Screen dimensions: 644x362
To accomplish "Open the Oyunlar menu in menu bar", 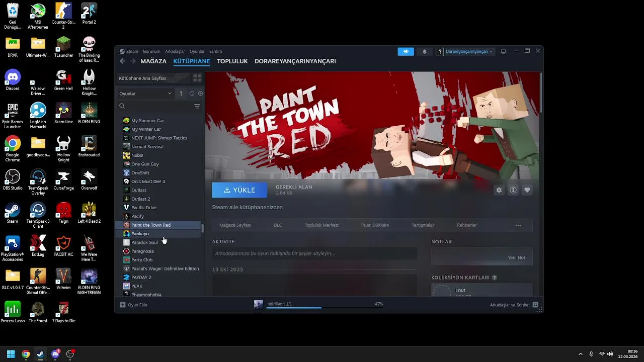I will 197,51.
